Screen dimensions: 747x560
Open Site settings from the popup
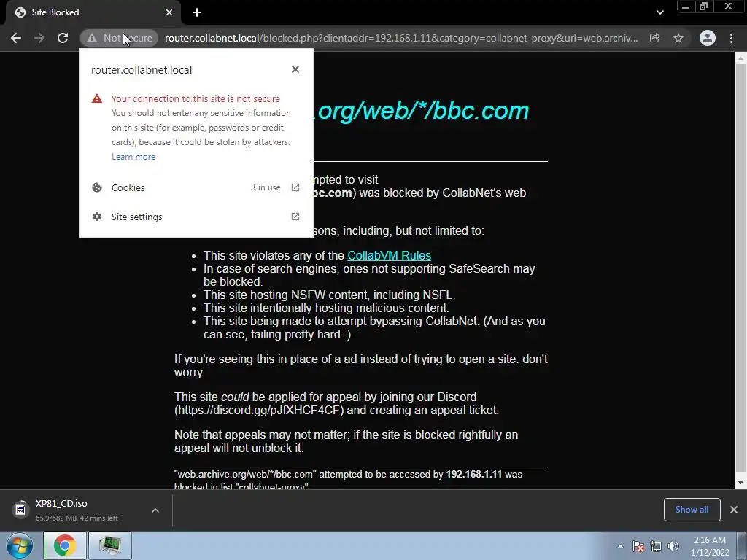pyautogui.click(x=196, y=217)
